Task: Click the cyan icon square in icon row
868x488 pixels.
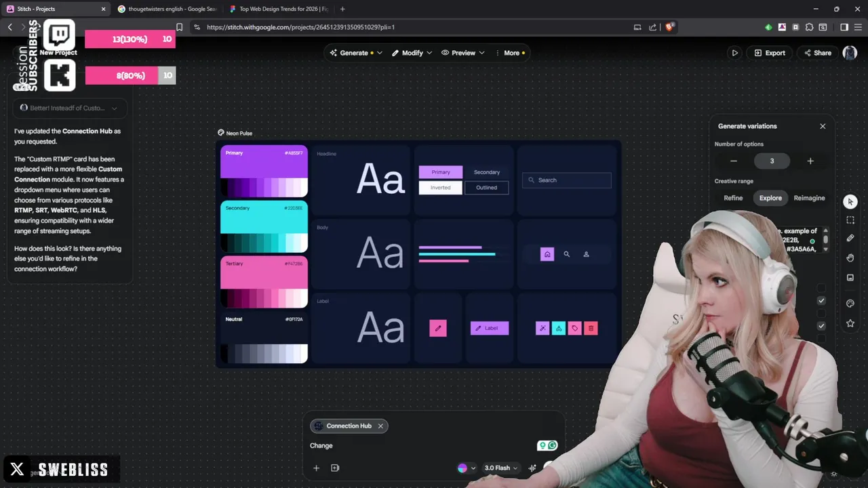Action: 559,328
